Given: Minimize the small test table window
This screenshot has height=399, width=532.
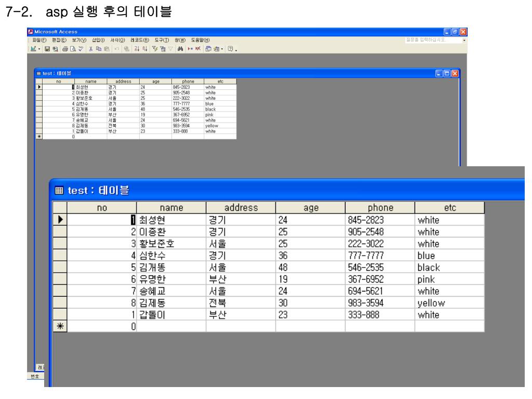Looking at the screenshot, I should [439, 73].
